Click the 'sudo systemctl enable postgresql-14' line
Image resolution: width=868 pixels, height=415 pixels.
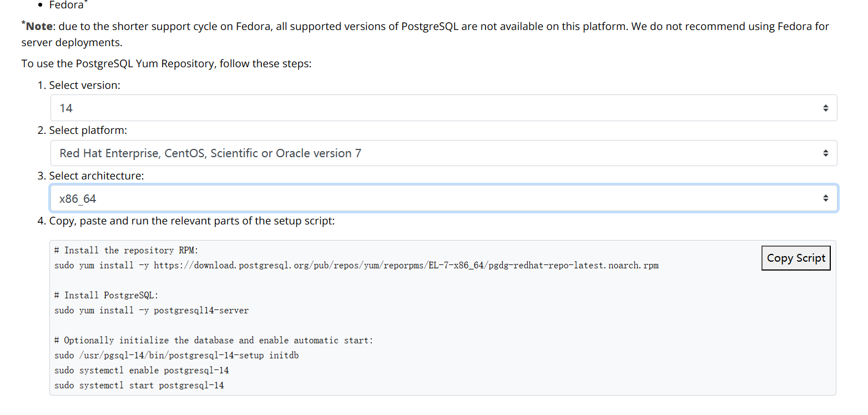[142, 370]
